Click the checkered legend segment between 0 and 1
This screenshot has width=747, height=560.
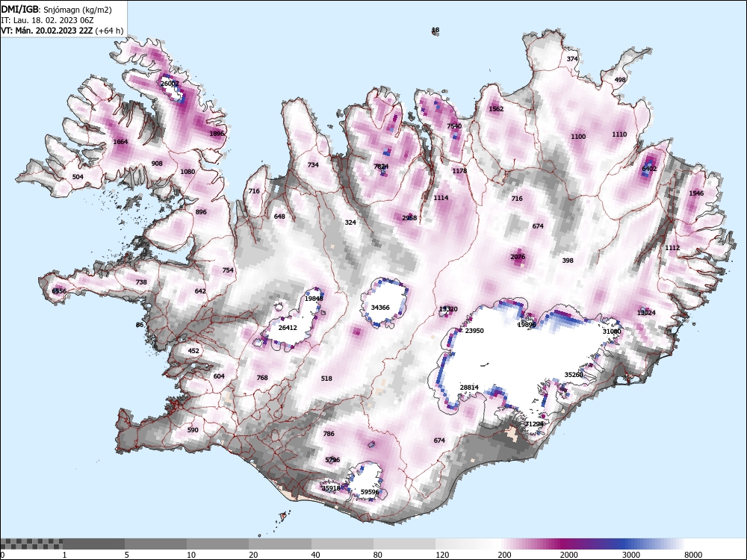(31, 544)
